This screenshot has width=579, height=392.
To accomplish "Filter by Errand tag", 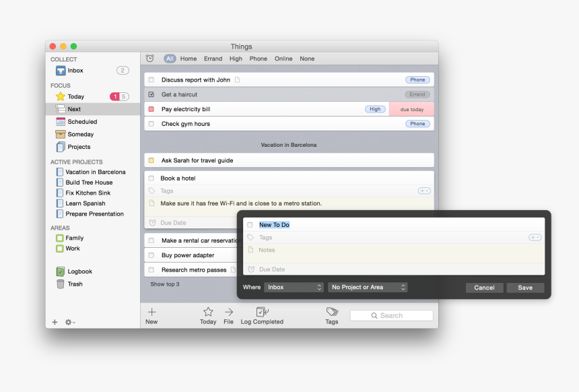I will 213,59.
